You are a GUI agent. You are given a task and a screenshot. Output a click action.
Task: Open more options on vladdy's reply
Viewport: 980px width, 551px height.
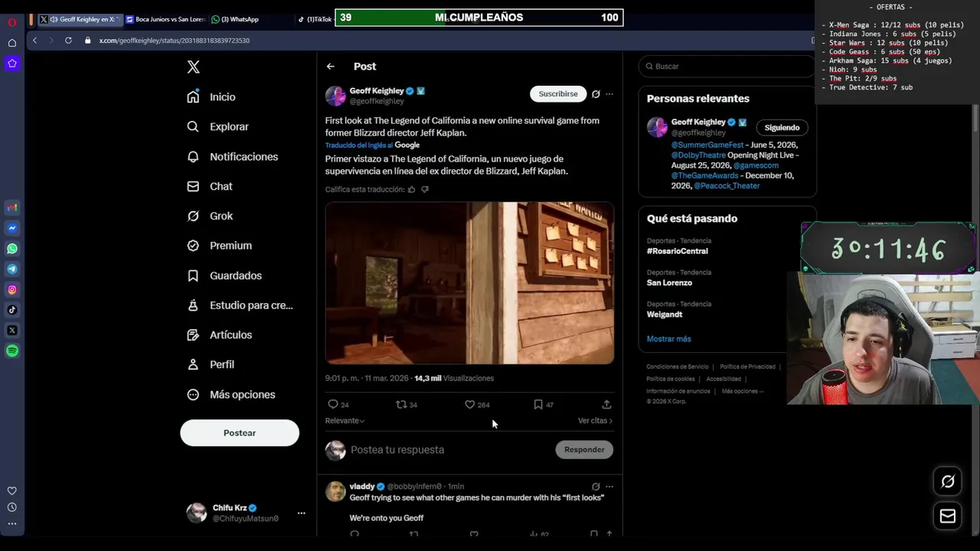tap(609, 486)
